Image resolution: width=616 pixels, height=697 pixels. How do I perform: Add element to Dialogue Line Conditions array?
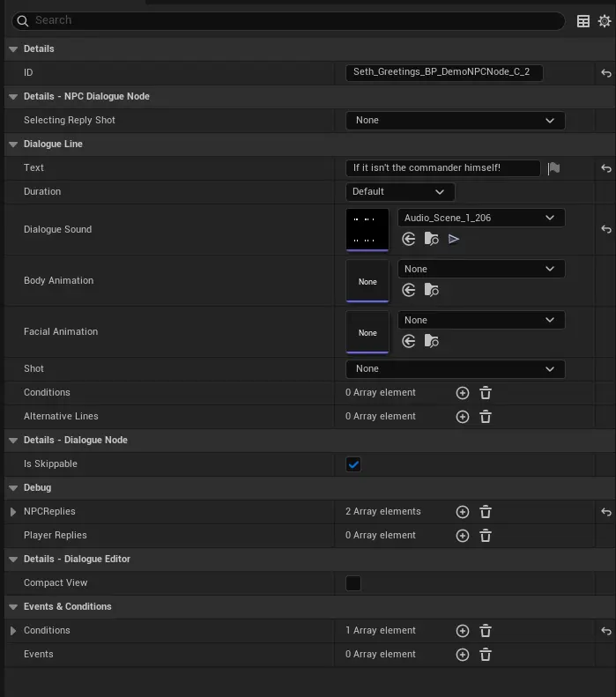tap(463, 393)
